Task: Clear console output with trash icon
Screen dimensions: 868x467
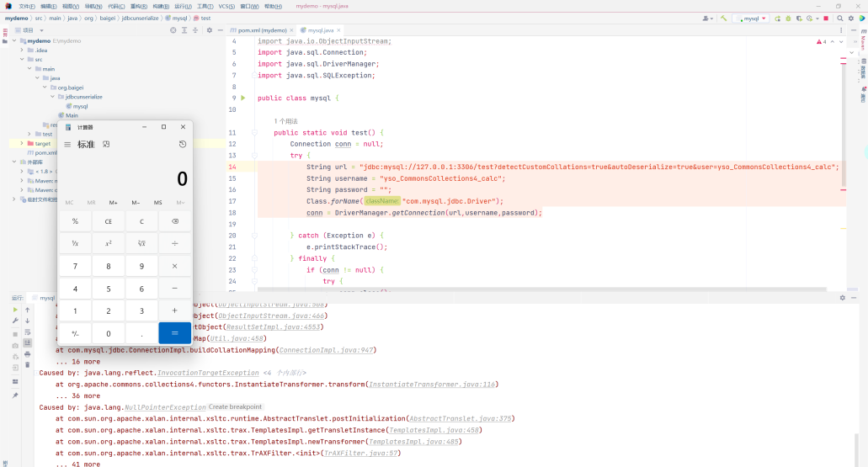Action: 28,365
